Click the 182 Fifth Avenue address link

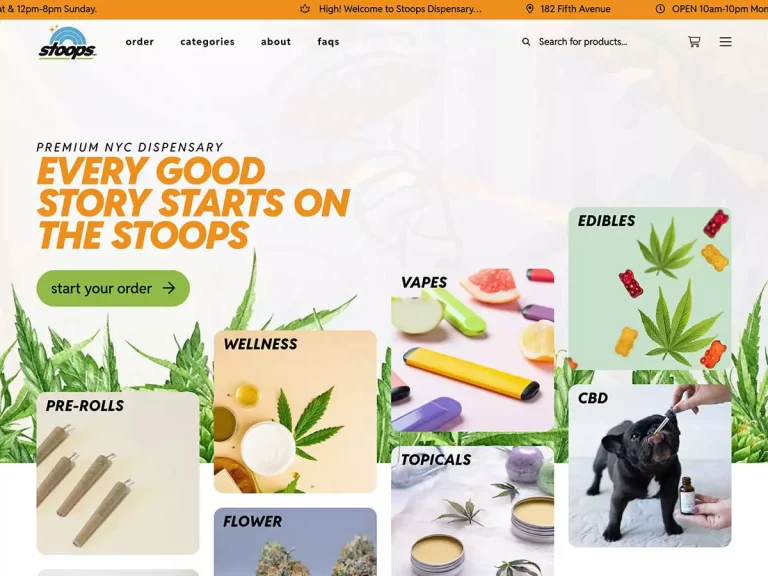pyautogui.click(x=575, y=9)
